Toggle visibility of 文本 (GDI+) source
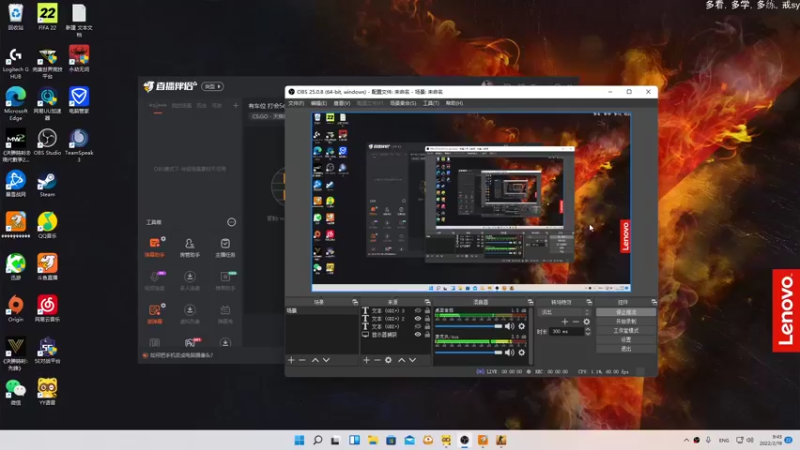Viewport: 800px width, 450px height. point(418,327)
